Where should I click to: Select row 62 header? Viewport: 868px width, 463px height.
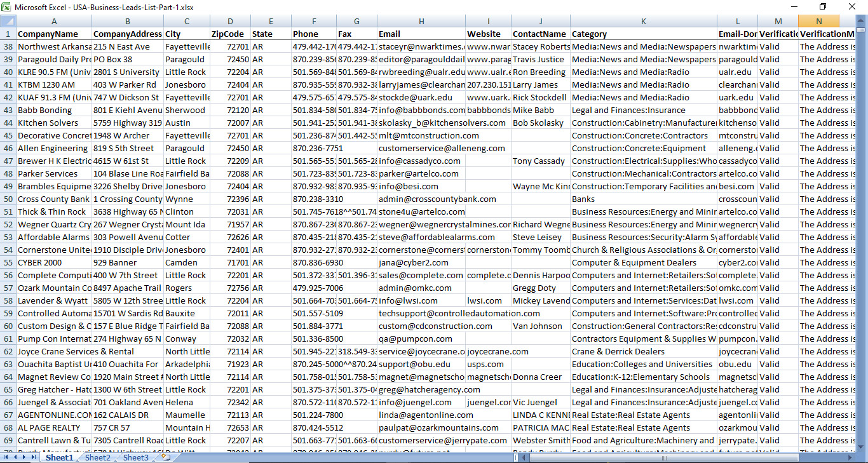pos(8,351)
